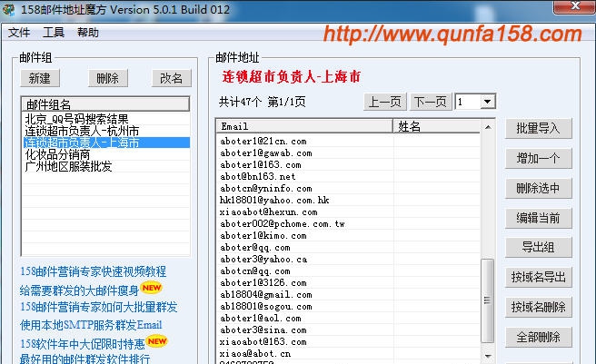596x364 pixels.
Task: Click the 删除 group button
Action: point(108,78)
